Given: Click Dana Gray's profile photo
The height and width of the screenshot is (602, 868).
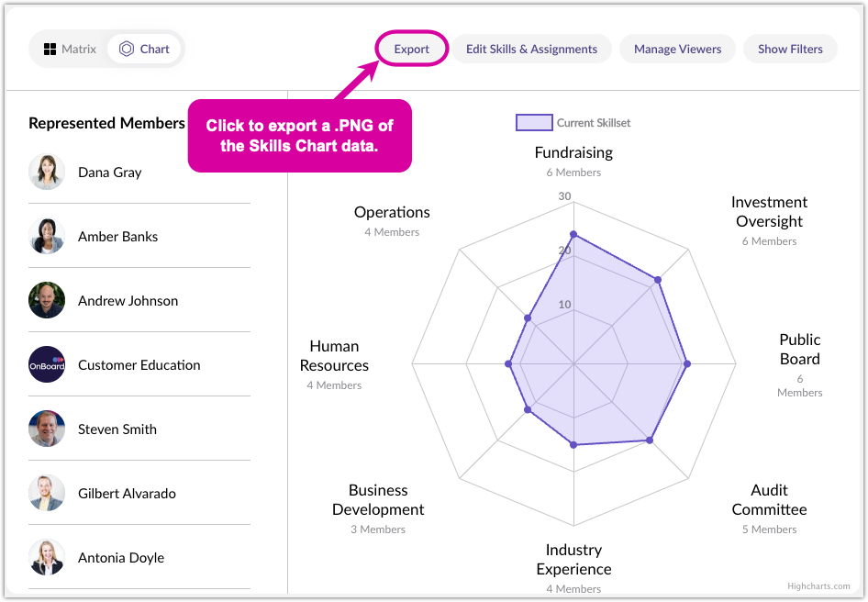Looking at the screenshot, I should tap(47, 173).
